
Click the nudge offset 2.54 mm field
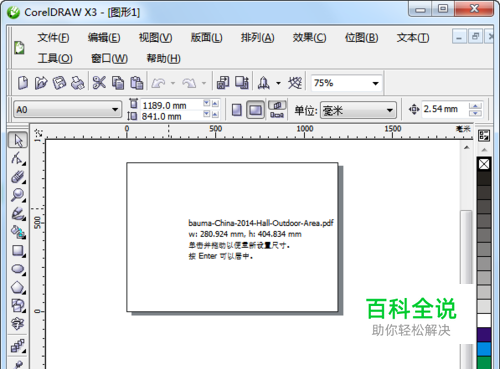point(445,109)
